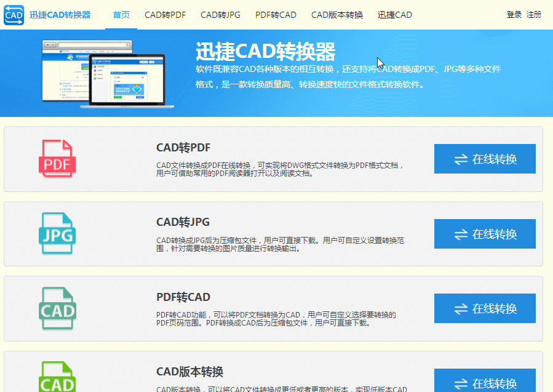
Task: Open the CAD版本转换 card heading
Action: click(x=189, y=372)
